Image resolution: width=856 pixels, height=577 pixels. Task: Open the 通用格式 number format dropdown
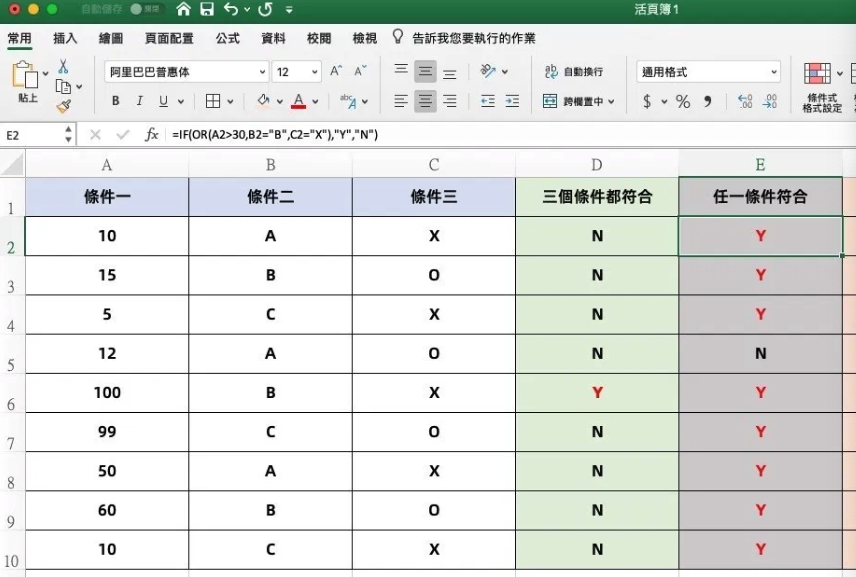pyautogui.click(x=708, y=72)
